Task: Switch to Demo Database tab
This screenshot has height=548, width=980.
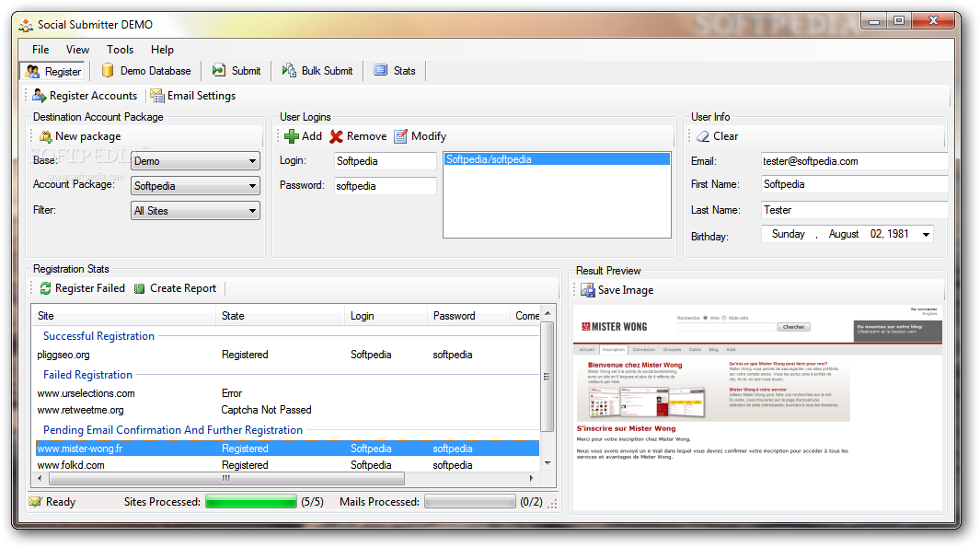Action: coord(146,71)
